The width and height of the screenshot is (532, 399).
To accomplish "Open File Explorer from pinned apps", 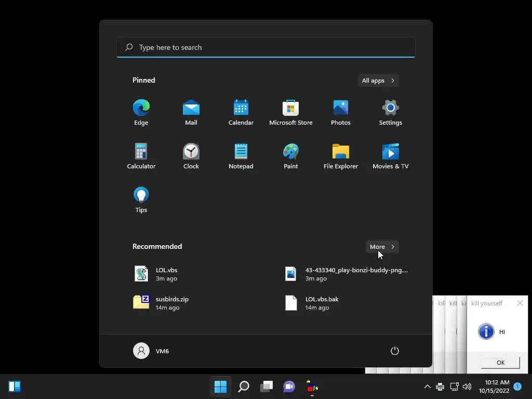I will [x=341, y=156].
